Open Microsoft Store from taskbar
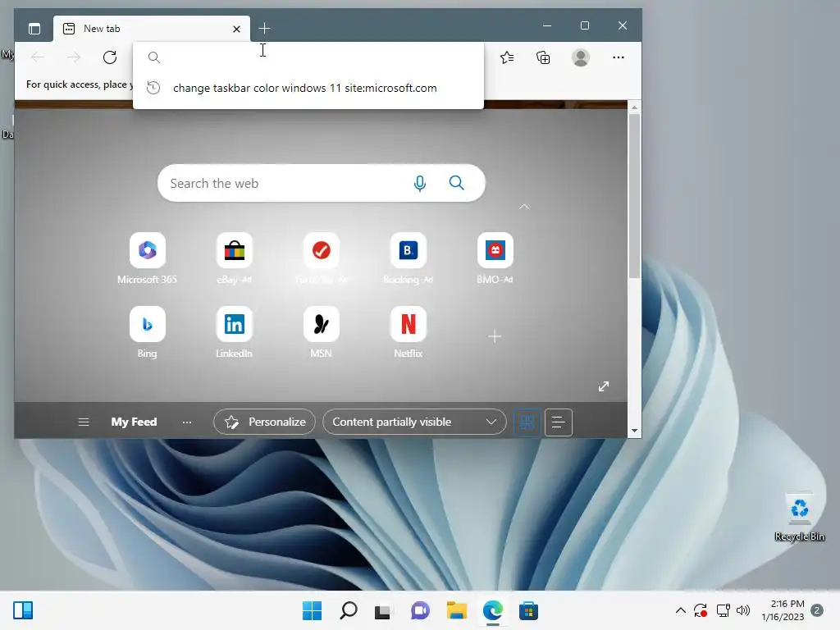Image resolution: width=840 pixels, height=630 pixels. (528, 610)
